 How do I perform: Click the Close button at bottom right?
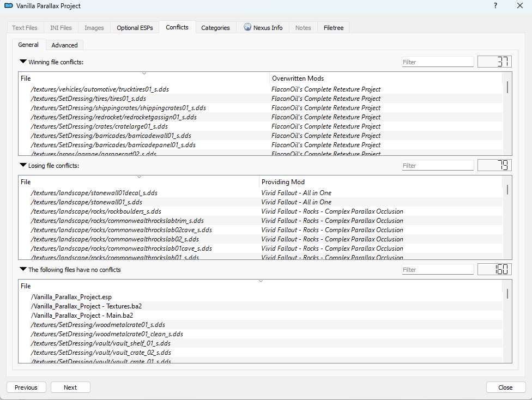pos(505,387)
